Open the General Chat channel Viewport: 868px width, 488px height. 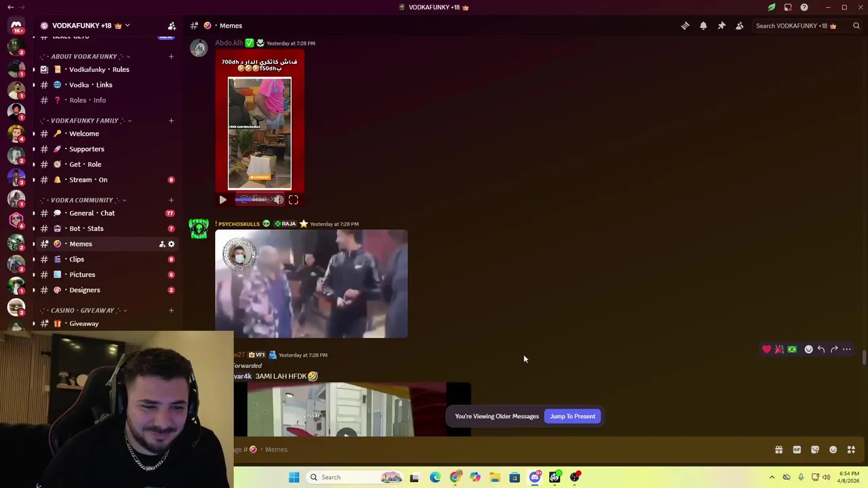pos(106,213)
